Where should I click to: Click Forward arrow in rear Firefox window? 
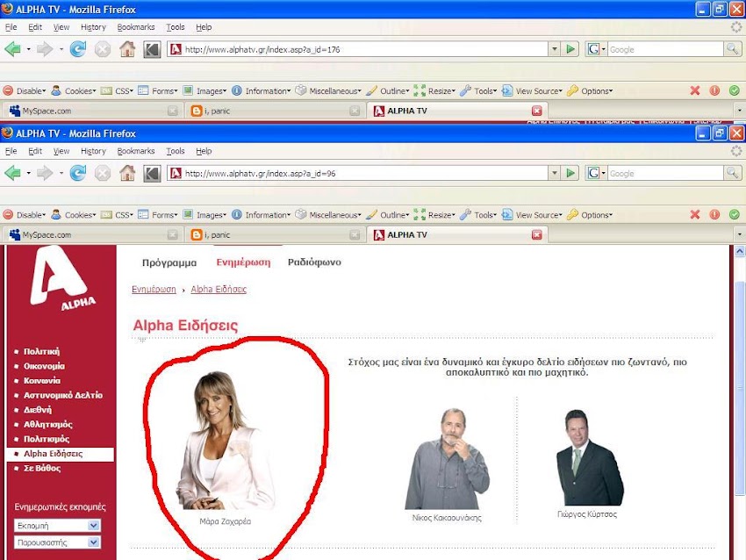click(45, 49)
